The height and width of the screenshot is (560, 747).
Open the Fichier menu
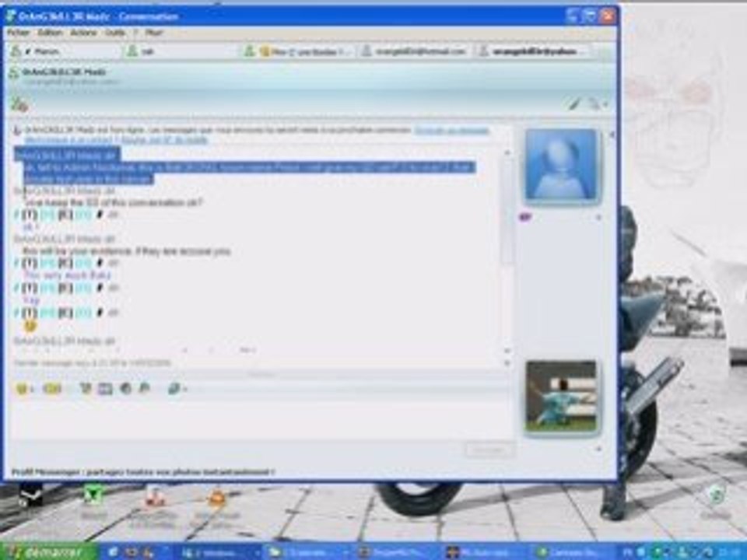(19, 33)
